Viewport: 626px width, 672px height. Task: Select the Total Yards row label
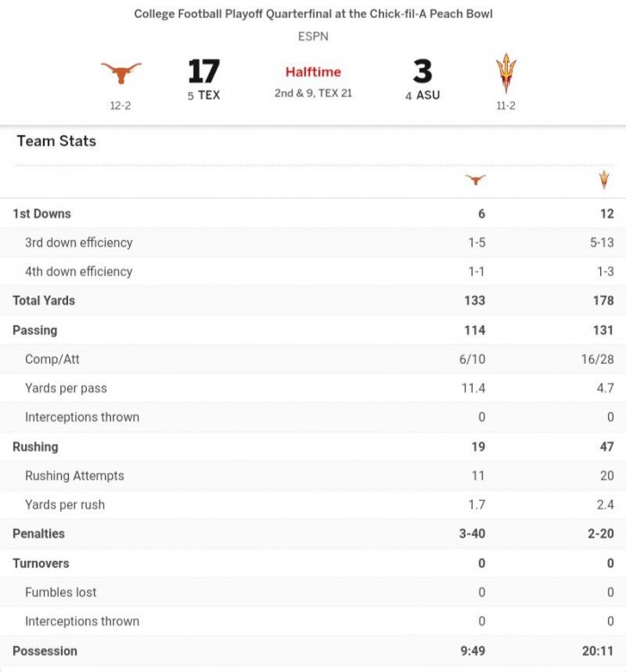44,300
